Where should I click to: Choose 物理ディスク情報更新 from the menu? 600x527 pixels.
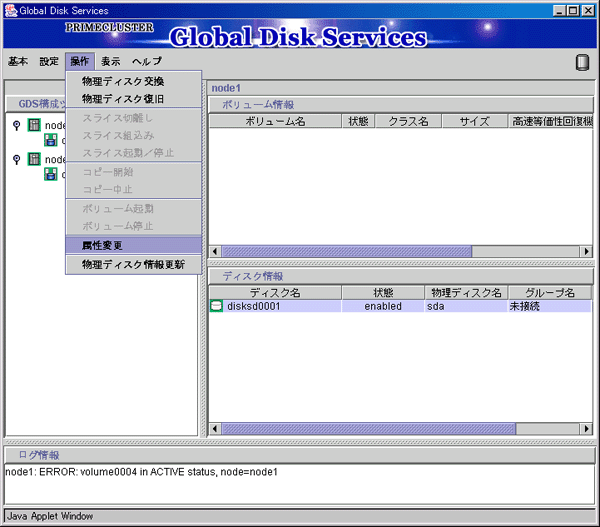coord(134,264)
